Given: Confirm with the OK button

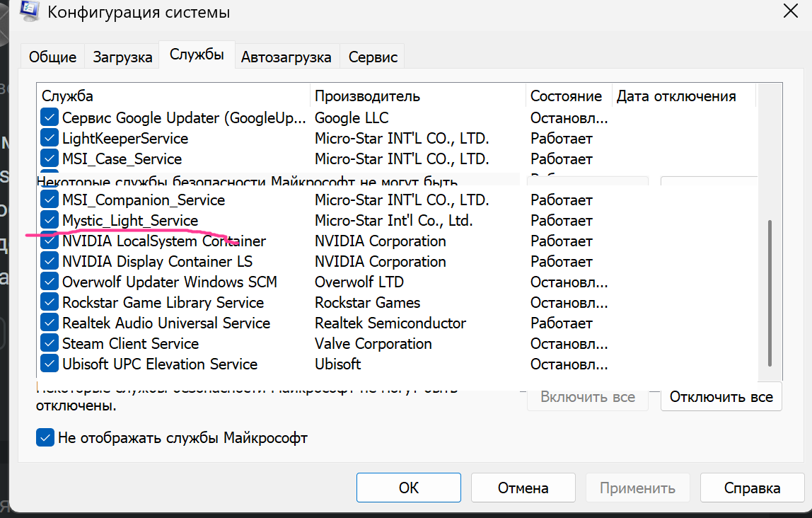Looking at the screenshot, I should click(x=408, y=488).
